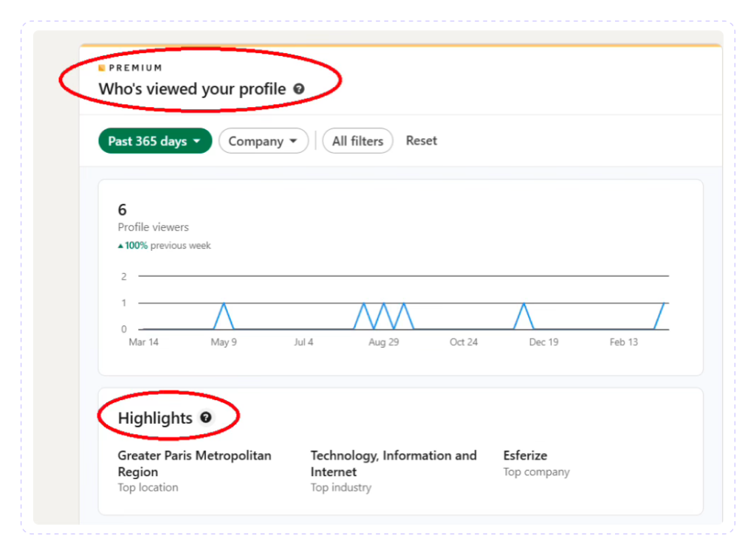Open the All filters button
This screenshot has height=555, width=756.
coord(357,141)
